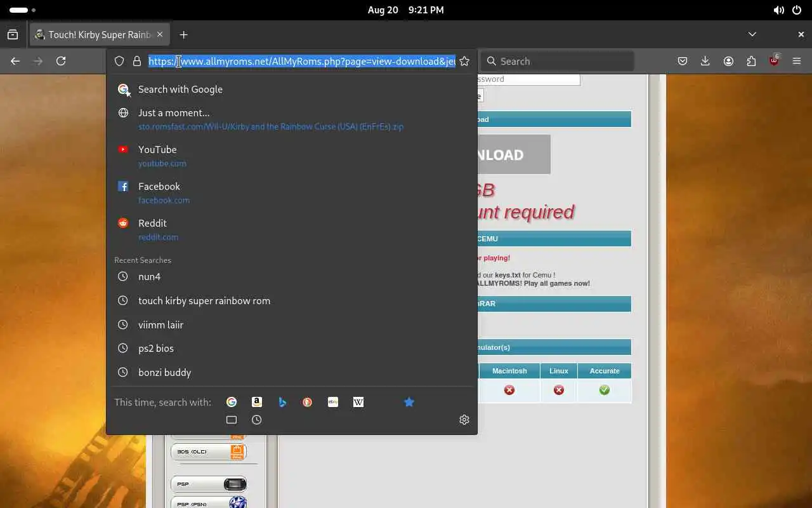This screenshot has width=812, height=508.
Task: Search with Google one-off icon
Action: [232, 402]
